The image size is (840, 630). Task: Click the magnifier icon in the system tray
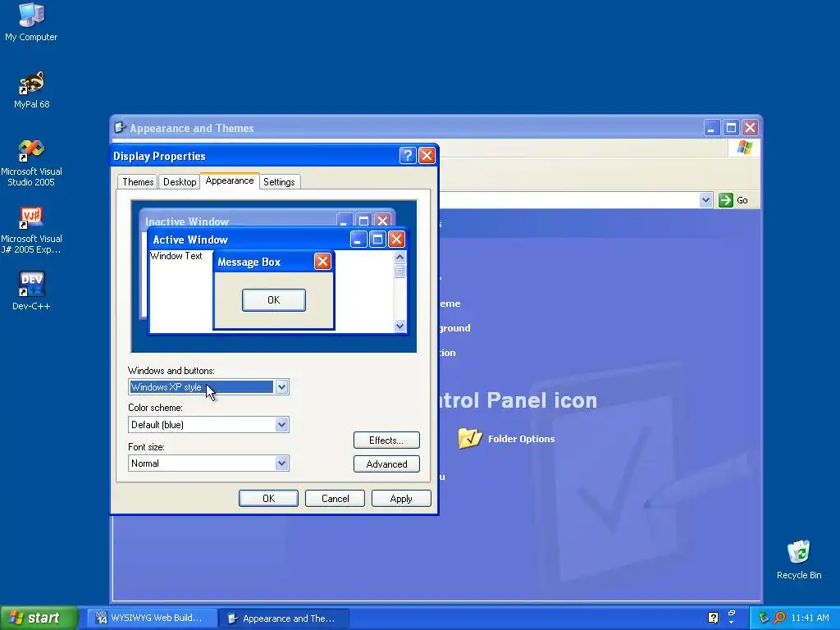(779, 618)
